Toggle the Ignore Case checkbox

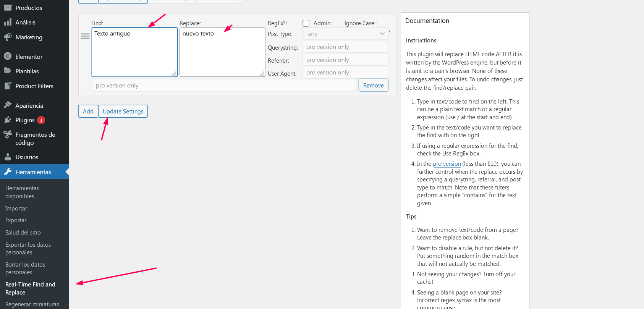[x=381, y=23]
